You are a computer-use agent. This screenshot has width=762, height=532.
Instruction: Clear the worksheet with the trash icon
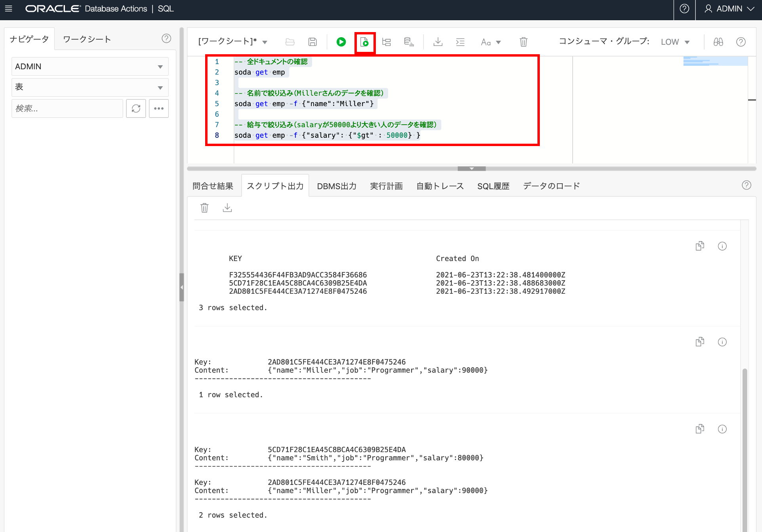tap(523, 42)
